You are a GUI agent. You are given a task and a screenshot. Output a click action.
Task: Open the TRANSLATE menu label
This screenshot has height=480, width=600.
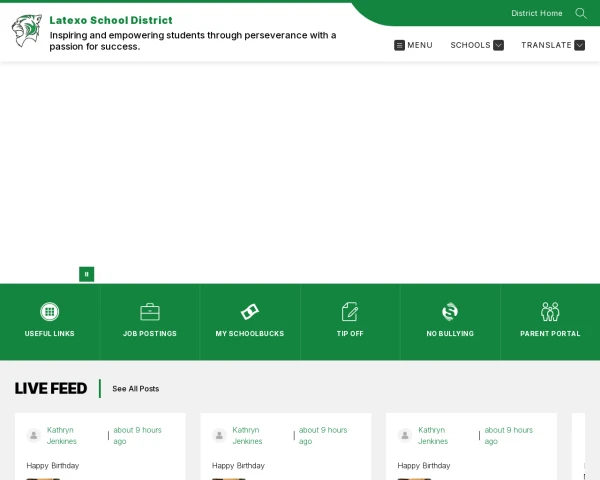pyautogui.click(x=546, y=45)
